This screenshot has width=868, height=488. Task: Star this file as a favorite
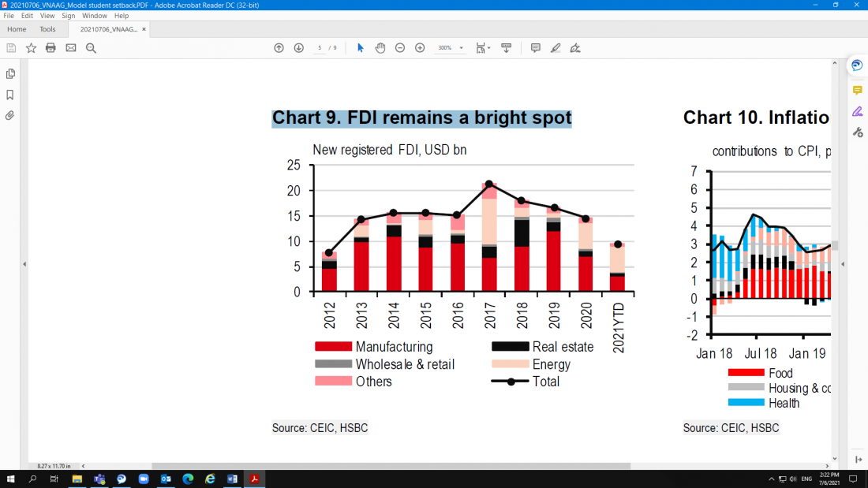(x=31, y=48)
